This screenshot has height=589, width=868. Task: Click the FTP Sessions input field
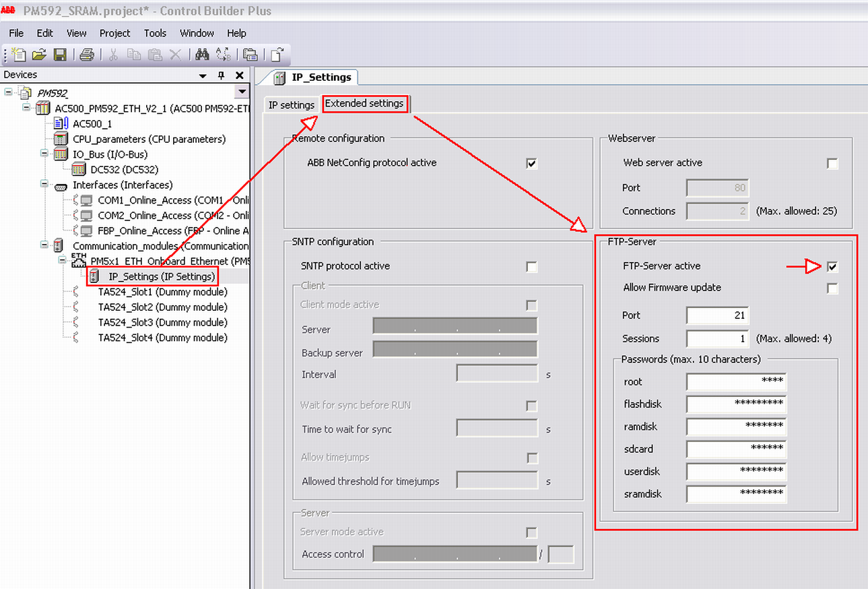pos(717,339)
